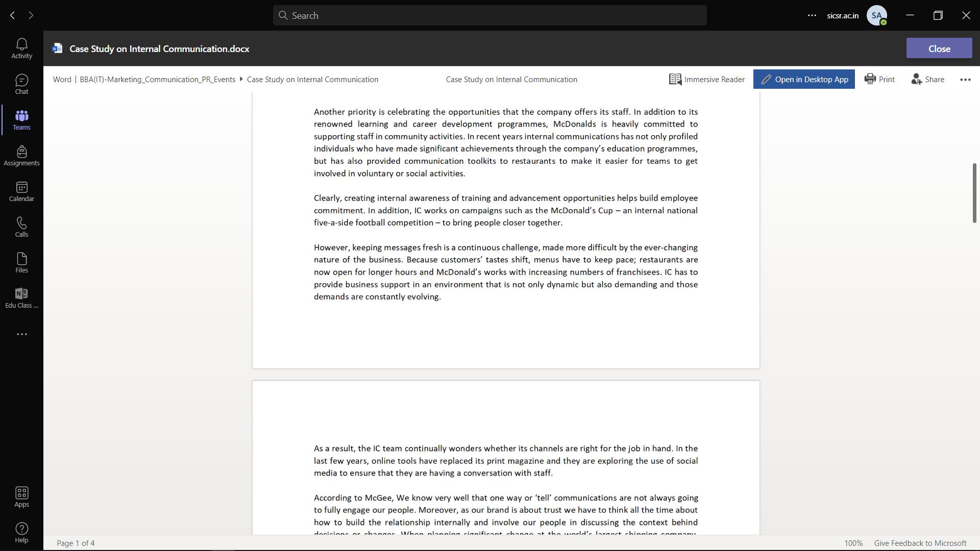Image resolution: width=980 pixels, height=551 pixels.
Task: Open settings and more via top ellipsis
Action: click(x=812, y=15)
